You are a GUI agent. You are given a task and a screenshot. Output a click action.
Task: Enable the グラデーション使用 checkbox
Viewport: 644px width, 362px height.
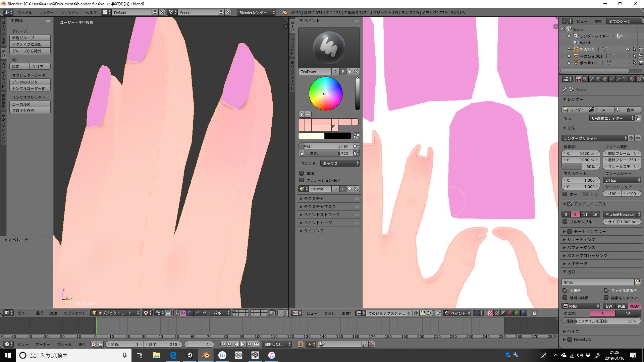tap(302, 180)
